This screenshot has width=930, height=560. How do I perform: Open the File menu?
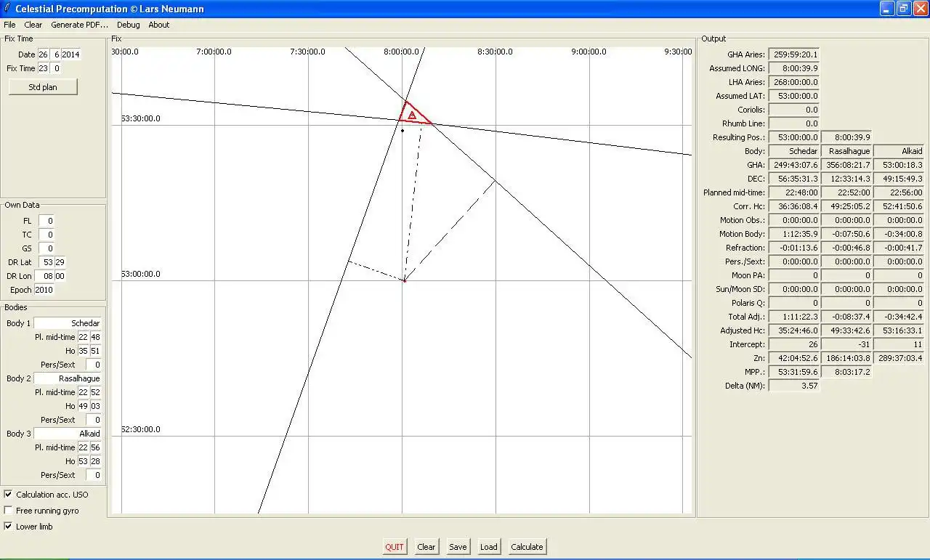pyautogui.click(x=9, y=25)
